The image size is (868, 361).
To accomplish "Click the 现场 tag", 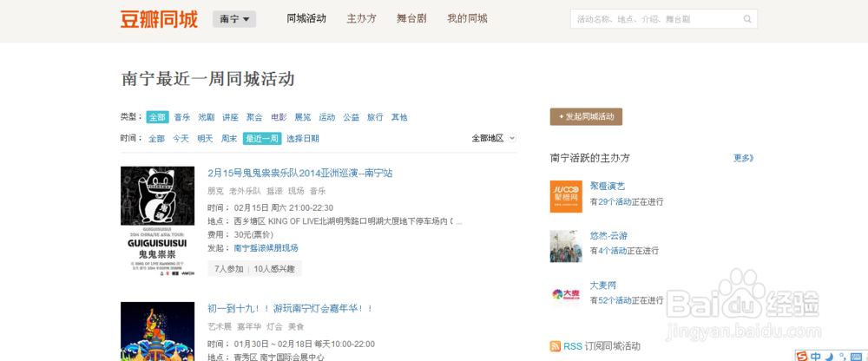I will pyautogui.click(x=296, y=191).
